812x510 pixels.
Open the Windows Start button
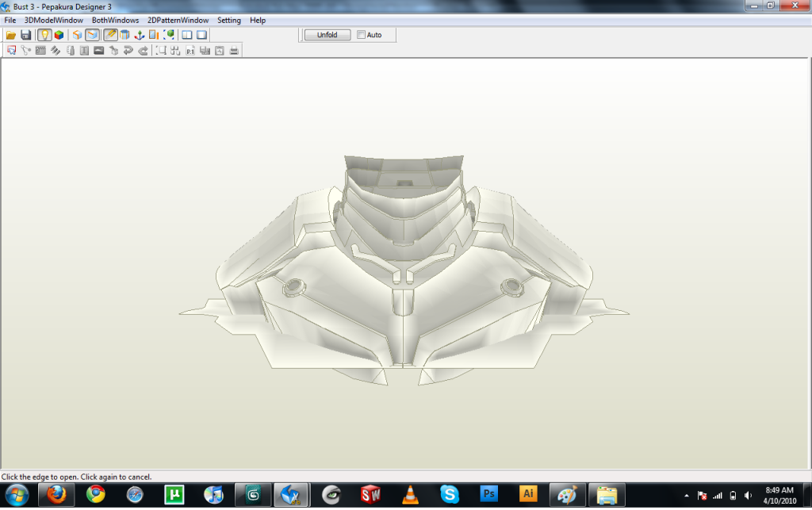pos(17,496)
